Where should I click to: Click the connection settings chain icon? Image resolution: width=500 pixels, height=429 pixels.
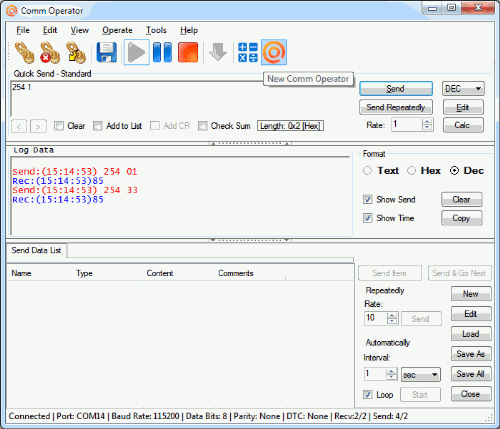point(76,52)
